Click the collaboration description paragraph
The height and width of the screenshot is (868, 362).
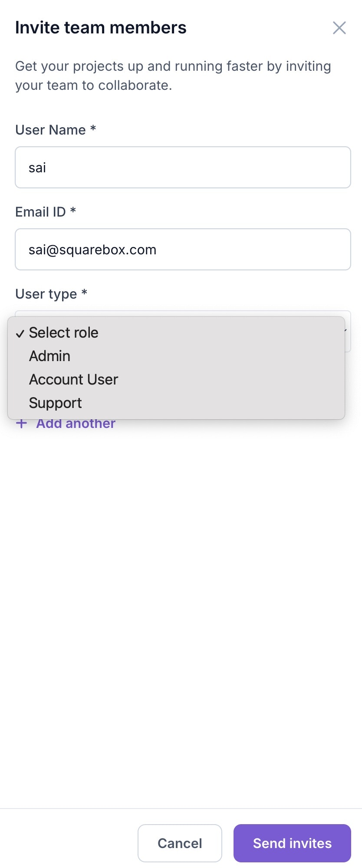click(x=173, y=76)
